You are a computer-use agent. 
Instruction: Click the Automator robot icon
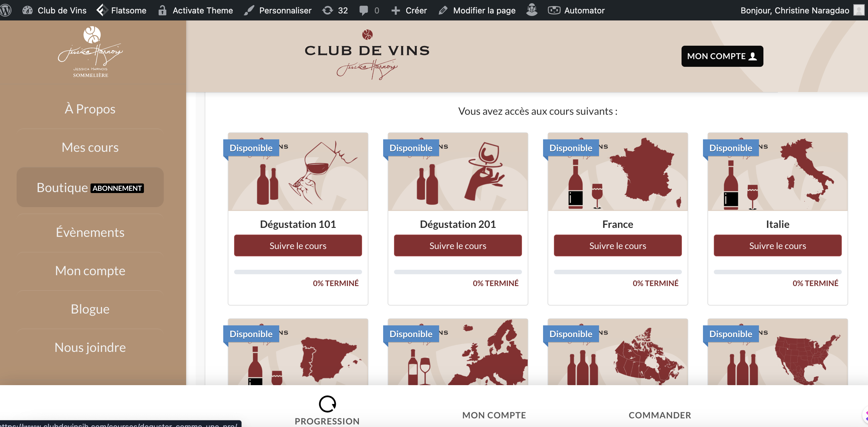coord(554,11)
